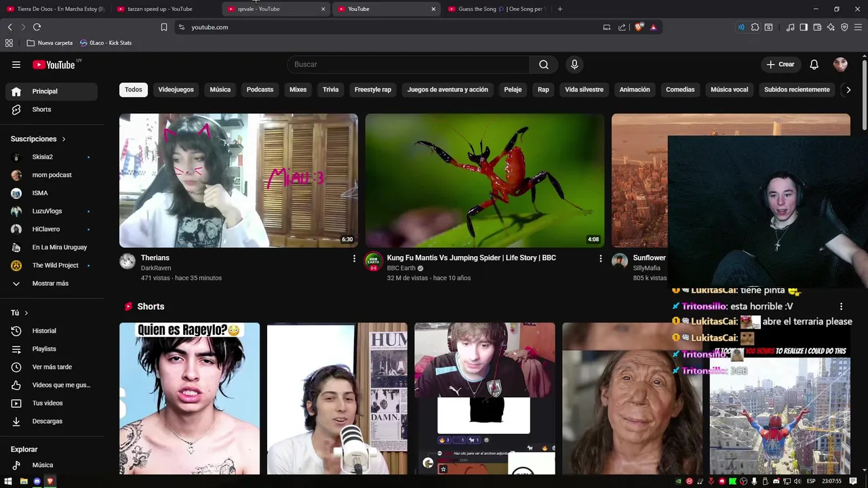Filter by the Freestyle rap chip
Screen dimensions: 868x488
373,89
